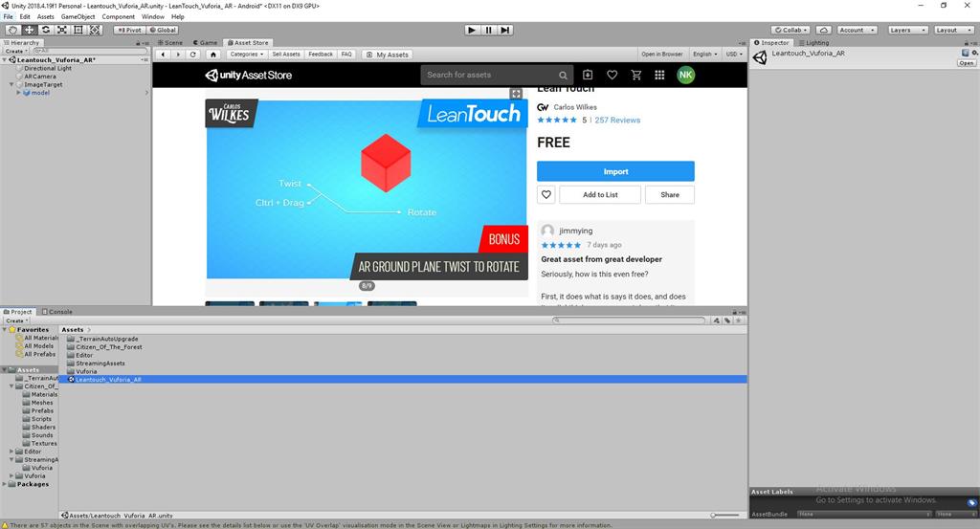The width and height of the screenshot is (980, 529).
Task: Click Open in Browser
Action: [662, 55]
